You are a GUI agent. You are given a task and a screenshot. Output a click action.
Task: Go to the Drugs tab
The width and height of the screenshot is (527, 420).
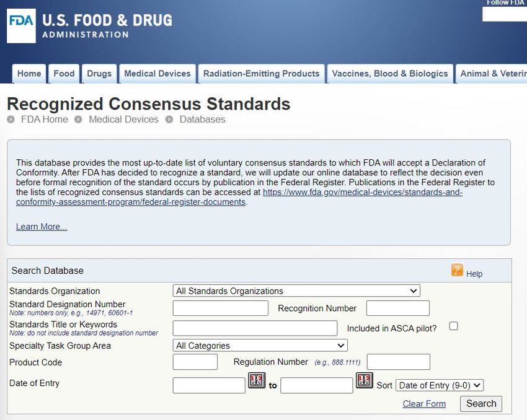click(x=99, y=74)
